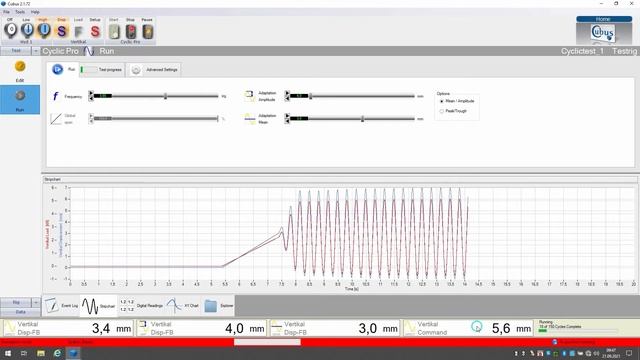Open Task View on the taskbar
This screenshot has width=640, height=360.
click(x=24, y=353)
